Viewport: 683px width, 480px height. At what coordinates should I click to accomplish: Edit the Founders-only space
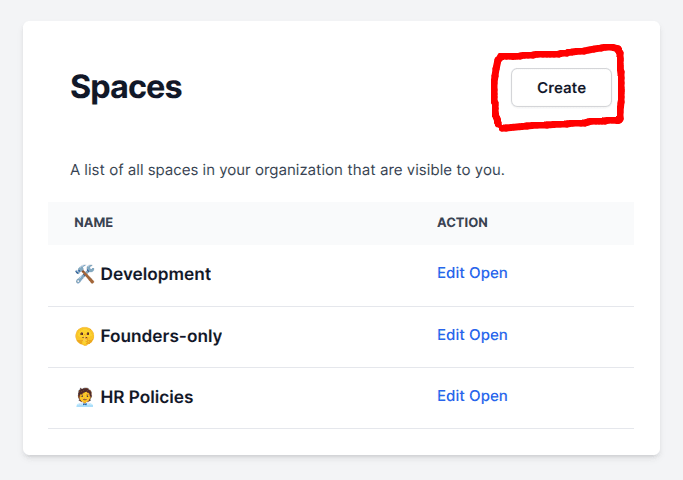point(451,335)
